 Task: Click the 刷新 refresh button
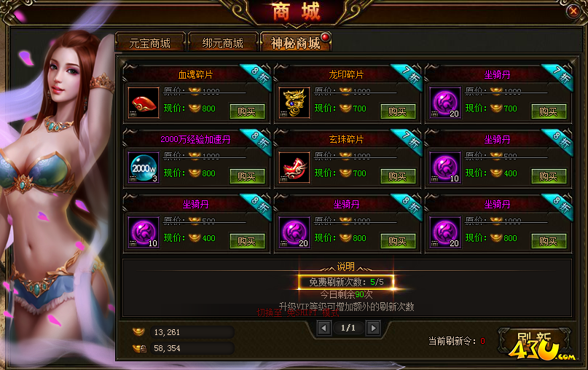tap(534, 341)
